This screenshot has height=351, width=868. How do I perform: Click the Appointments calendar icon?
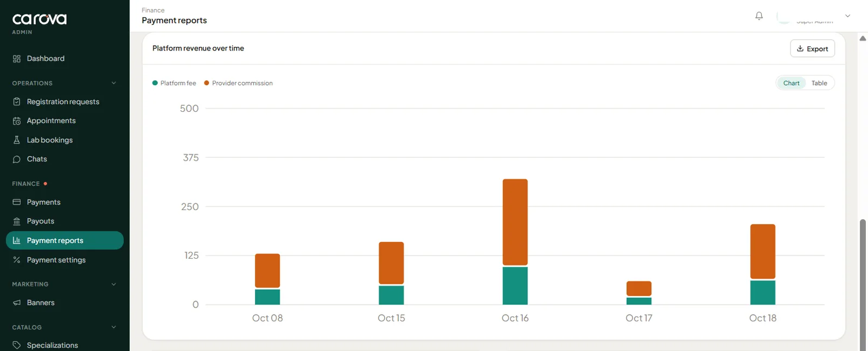17,121
